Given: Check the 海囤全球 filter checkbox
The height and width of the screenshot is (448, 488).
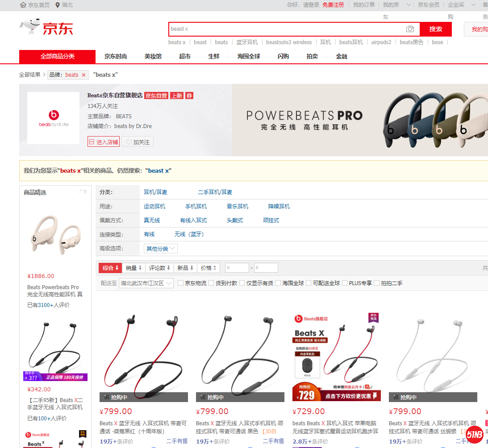Looking at the screenshot, I should click(278, 283).
